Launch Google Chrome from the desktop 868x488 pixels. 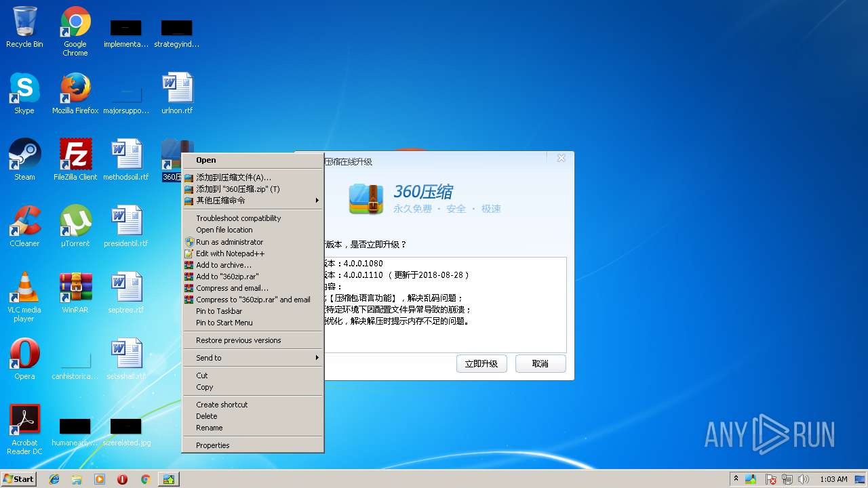pos(75,32)
